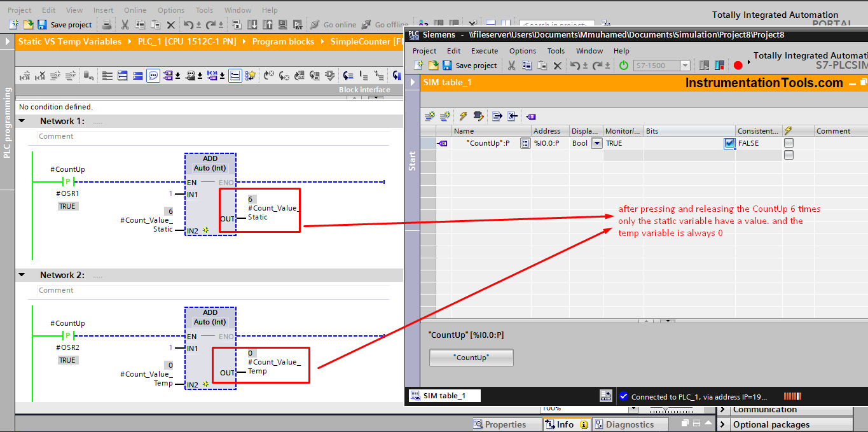Toggle the Bits checkbox for CountUp row
Image resolution: width=868 pixels, height=432 pixels.
click(729, 143)
